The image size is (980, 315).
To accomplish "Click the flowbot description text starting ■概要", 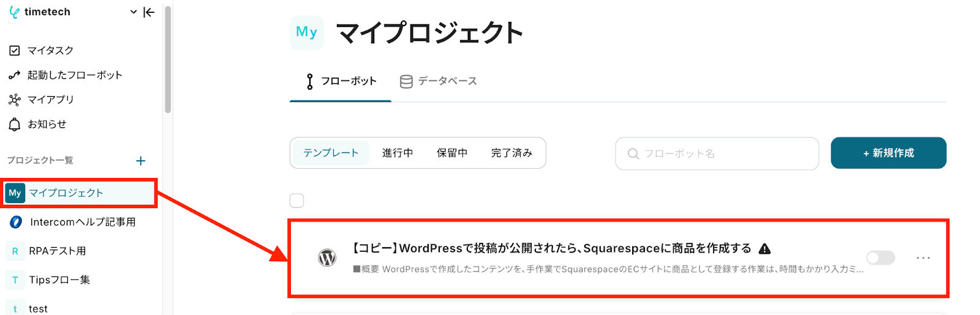I will [608, 269].
